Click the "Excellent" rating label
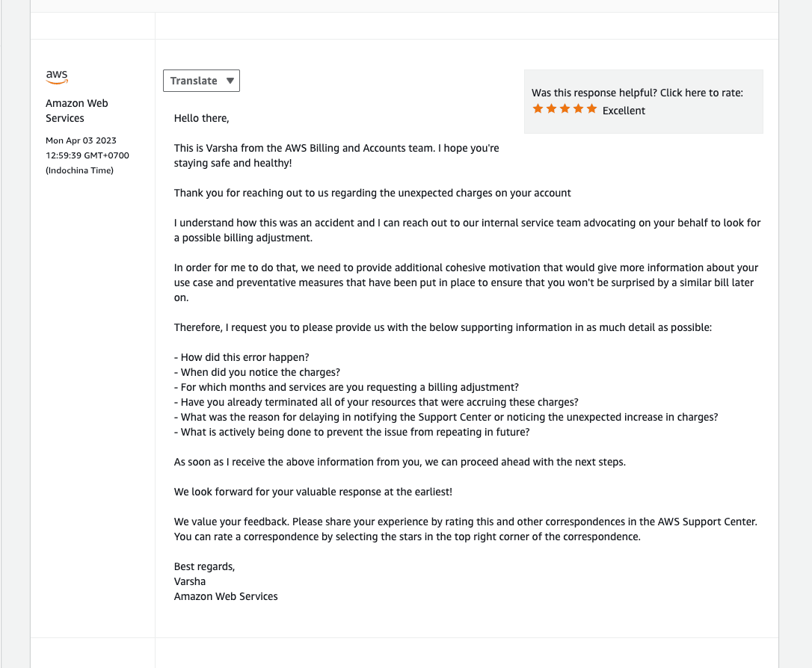 tap(624, 111)
